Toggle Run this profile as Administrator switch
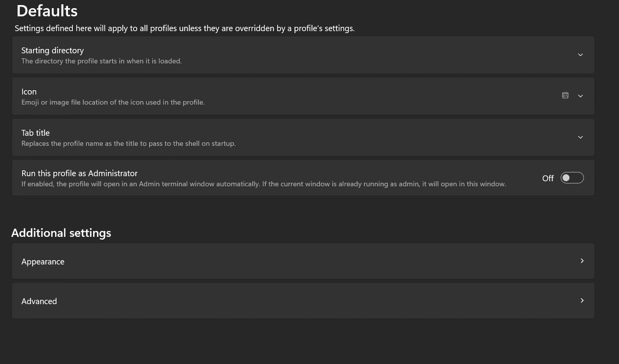 point(572,178)
